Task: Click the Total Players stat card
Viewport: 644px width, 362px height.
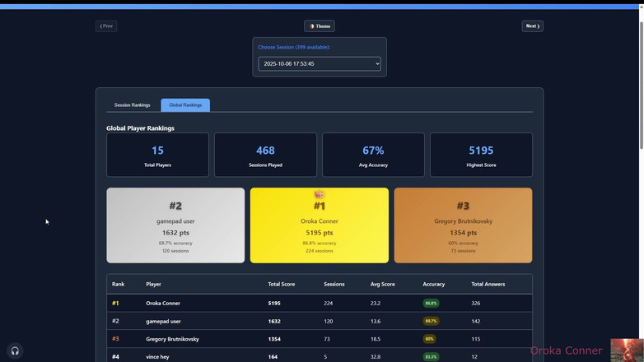Action: 157,155
